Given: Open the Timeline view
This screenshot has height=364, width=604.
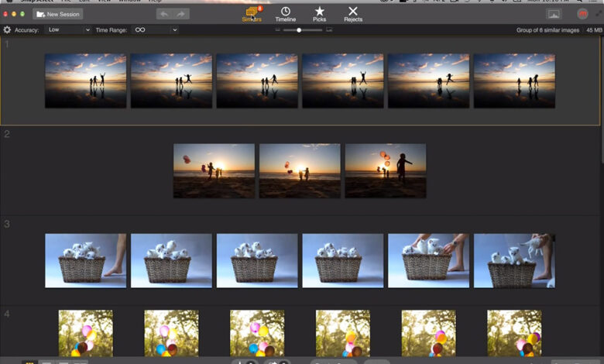Looking at the screenshot, I should pos(286,13).
